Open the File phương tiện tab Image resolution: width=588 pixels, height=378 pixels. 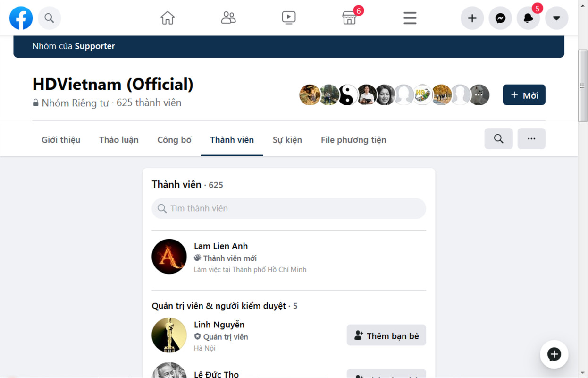click(x=353, y=140)
